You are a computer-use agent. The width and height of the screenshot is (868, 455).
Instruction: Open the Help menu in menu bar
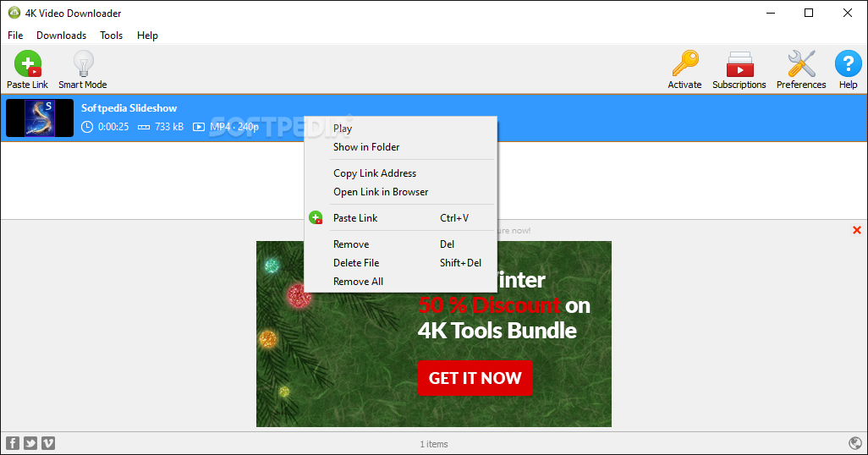(148, 36)
